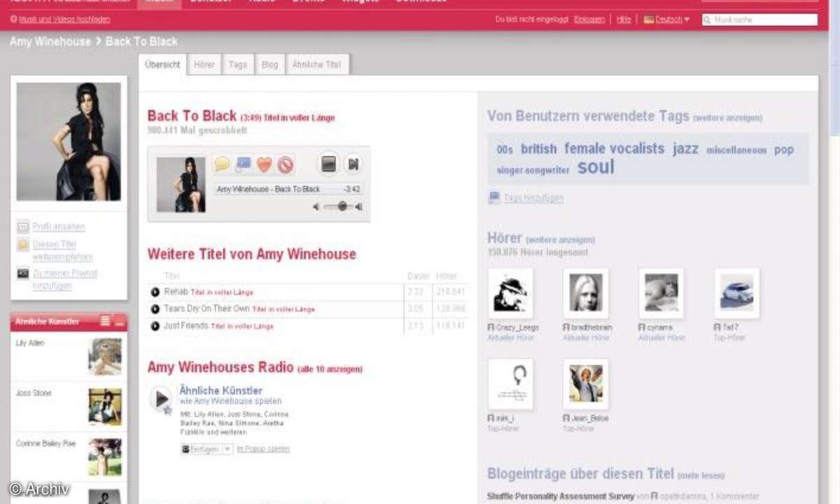This screenshot has width=840, height=504.
Task: Click the Einloggen link
Action: (589, 20)
